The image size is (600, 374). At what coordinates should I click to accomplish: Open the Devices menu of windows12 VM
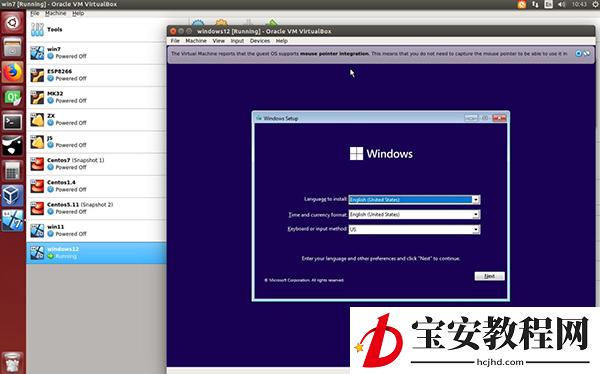(260, 41)
